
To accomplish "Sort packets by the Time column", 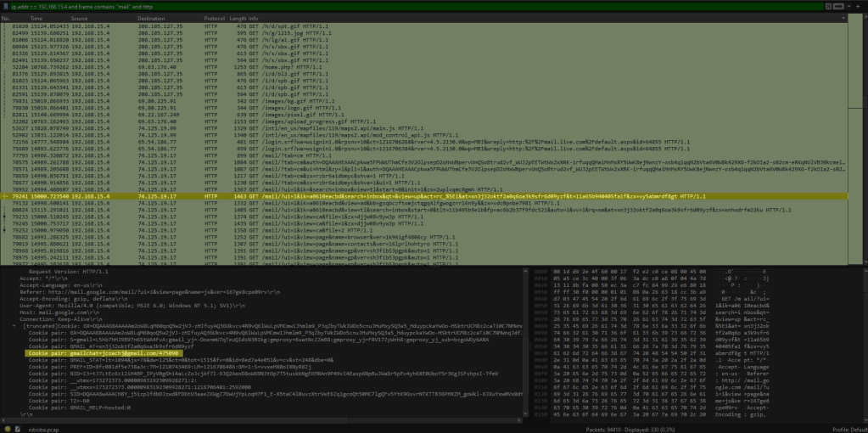I will coord(37,18).
